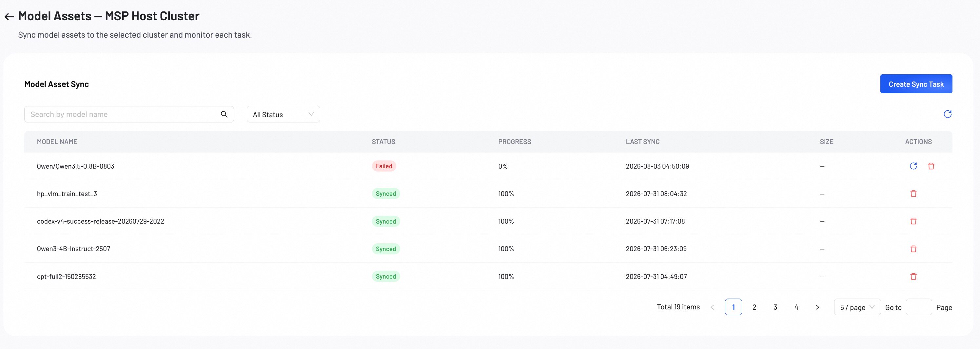Focus the Search by model name field
This screenshot has height=349, width=980.
tap(129, 114)
